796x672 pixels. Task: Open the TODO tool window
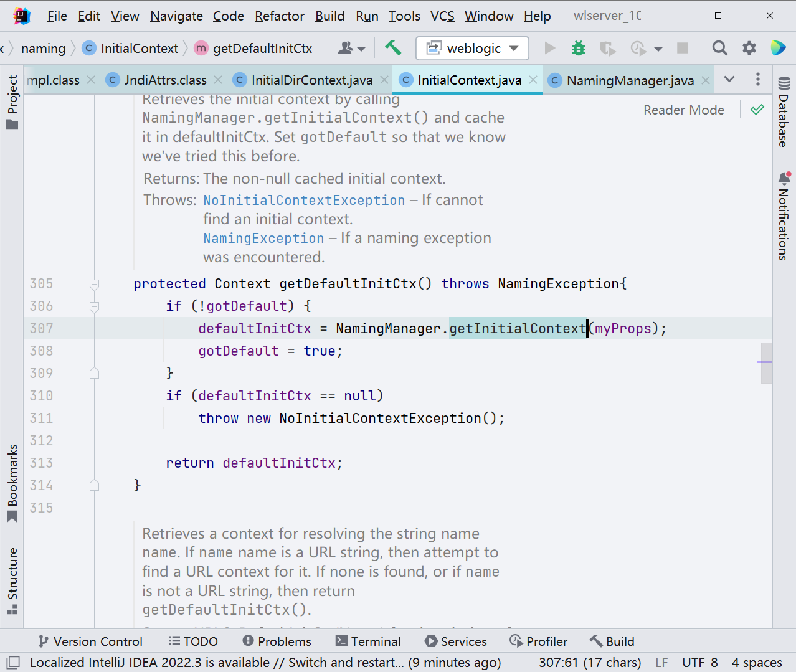193,641
